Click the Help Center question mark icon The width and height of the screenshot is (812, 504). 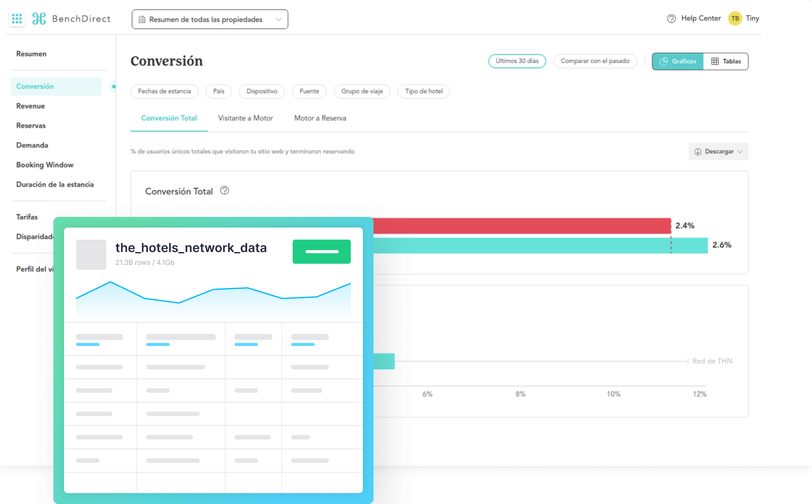coord(671,19)
